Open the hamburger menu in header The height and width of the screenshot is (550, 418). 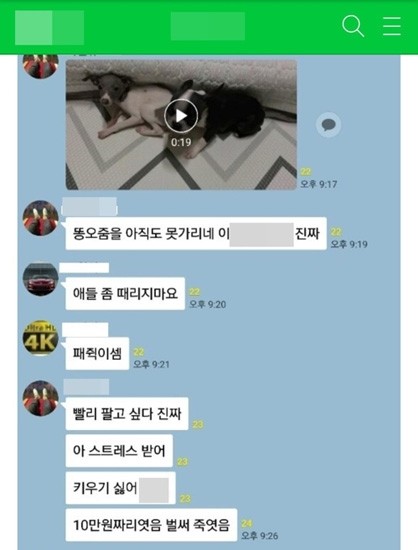pos(391,26)
